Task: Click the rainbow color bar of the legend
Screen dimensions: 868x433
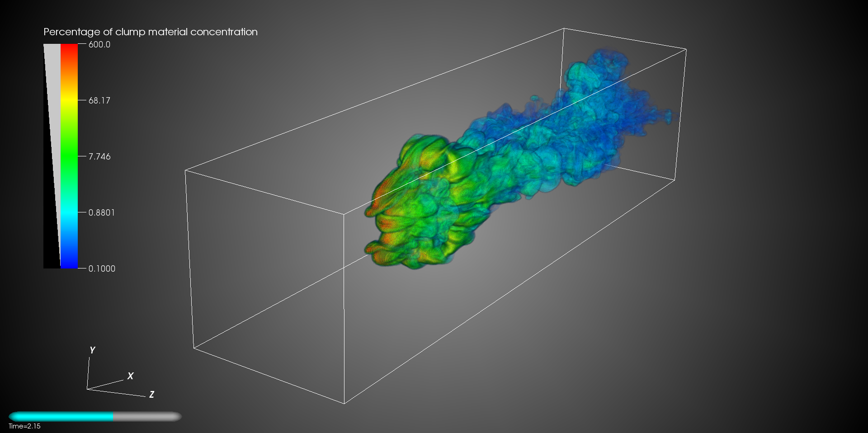Action: pyautogui.click(x=69, y=156)
